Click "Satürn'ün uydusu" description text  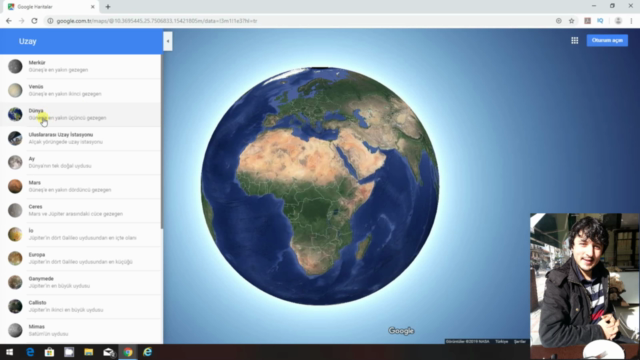click(48, 334)
